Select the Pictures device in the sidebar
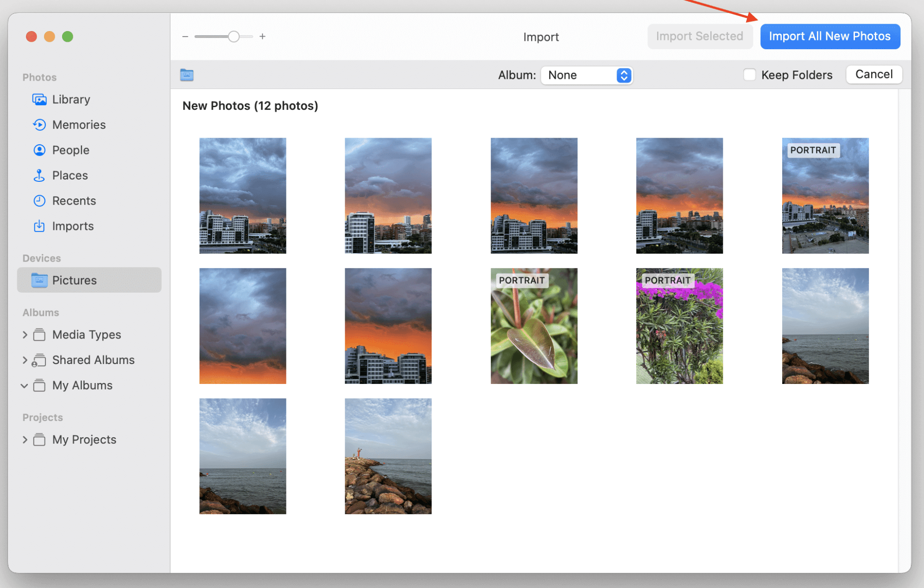Image resolution: width=924 pixels, height=588 pixels. (74, 280)
